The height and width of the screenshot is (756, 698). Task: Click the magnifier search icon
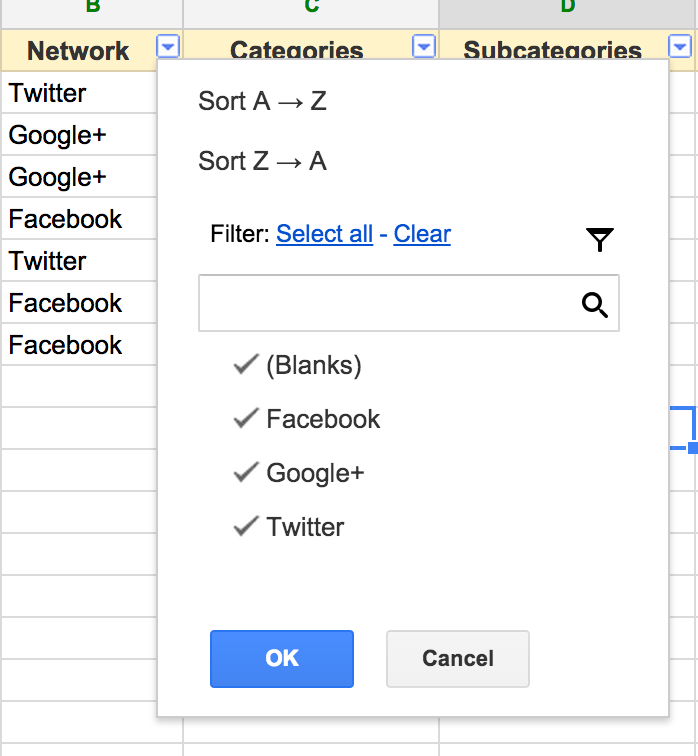click(x=595, y=305)
